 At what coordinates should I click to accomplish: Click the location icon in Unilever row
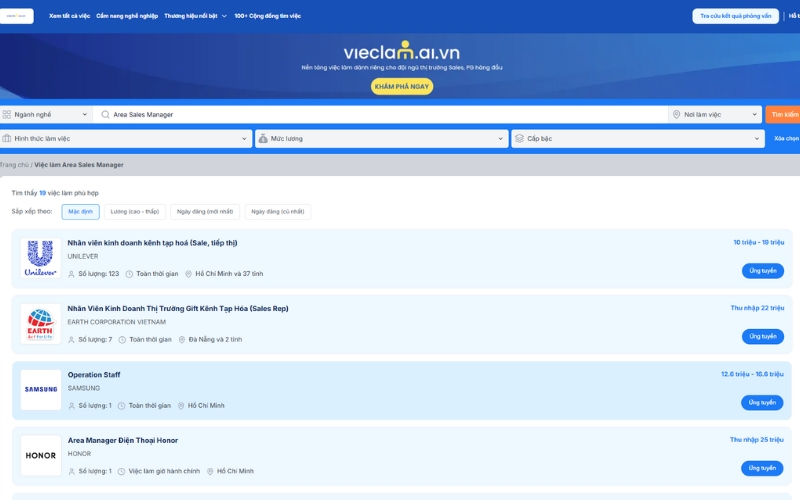[188, 274]
